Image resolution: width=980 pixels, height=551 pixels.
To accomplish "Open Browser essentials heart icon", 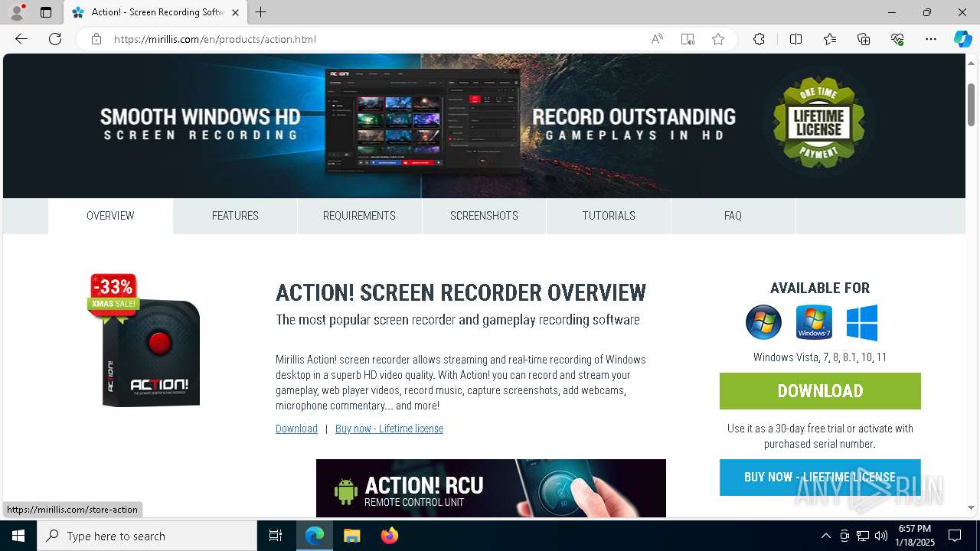I will (897, 39).
